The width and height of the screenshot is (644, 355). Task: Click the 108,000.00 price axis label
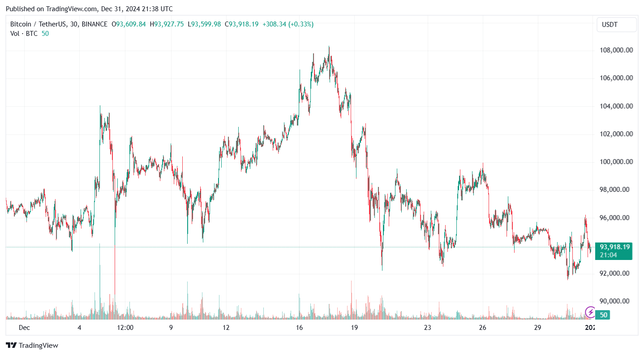click(x=616, y=50)
